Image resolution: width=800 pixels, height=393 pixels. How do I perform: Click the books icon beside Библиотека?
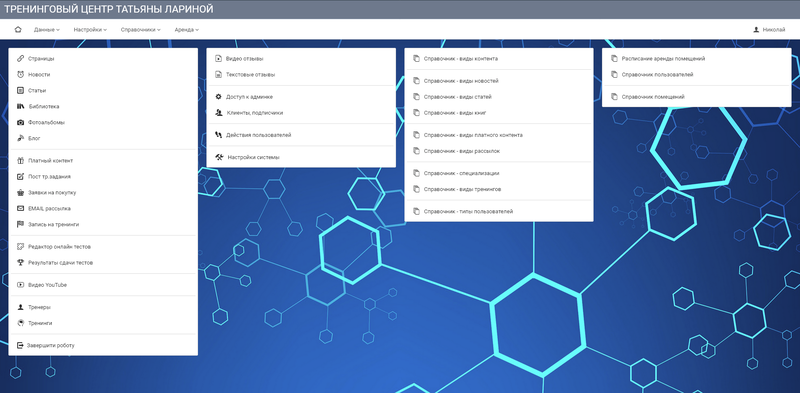pyautogui.click(x=20, y=107)
